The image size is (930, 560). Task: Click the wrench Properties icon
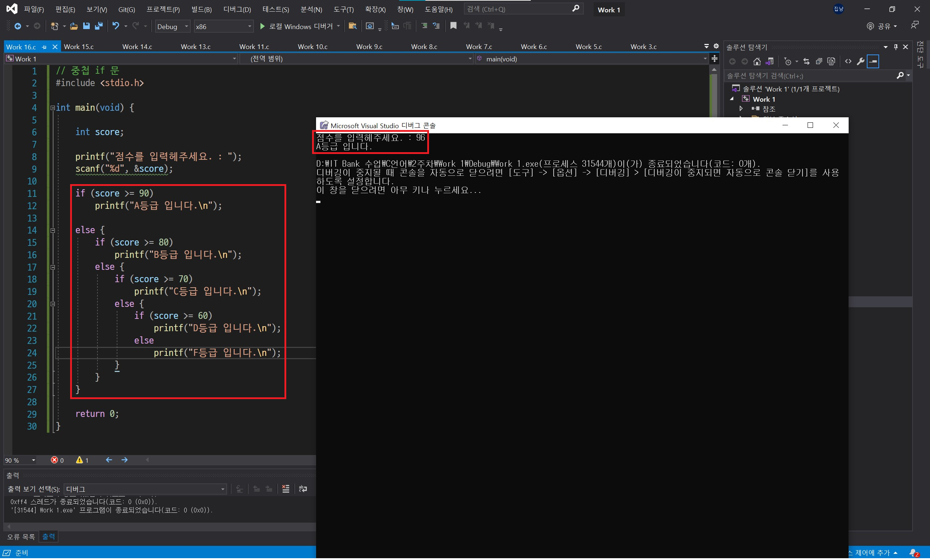[x=861, y=61]
